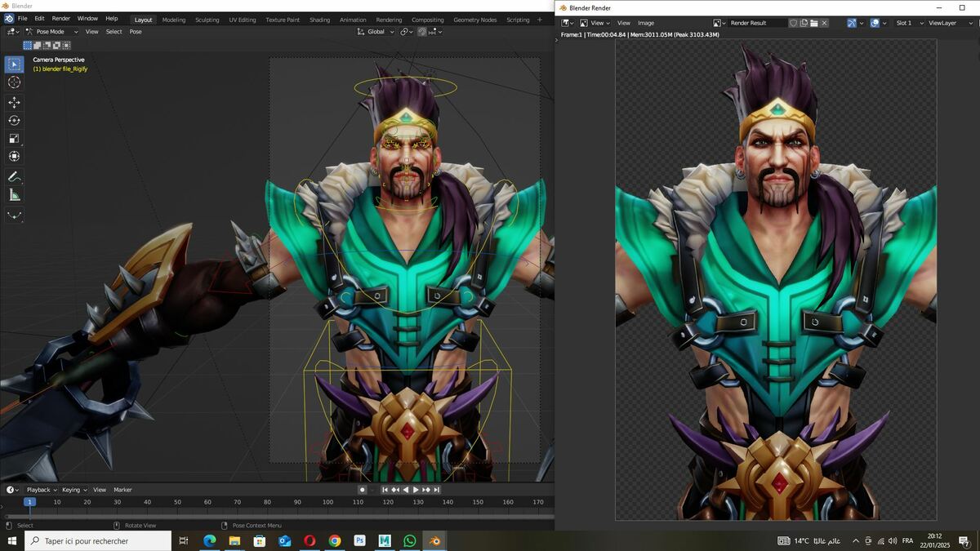Open the Keying dropdown in timeline
The image size is (980, 551).
click(74, 490)
